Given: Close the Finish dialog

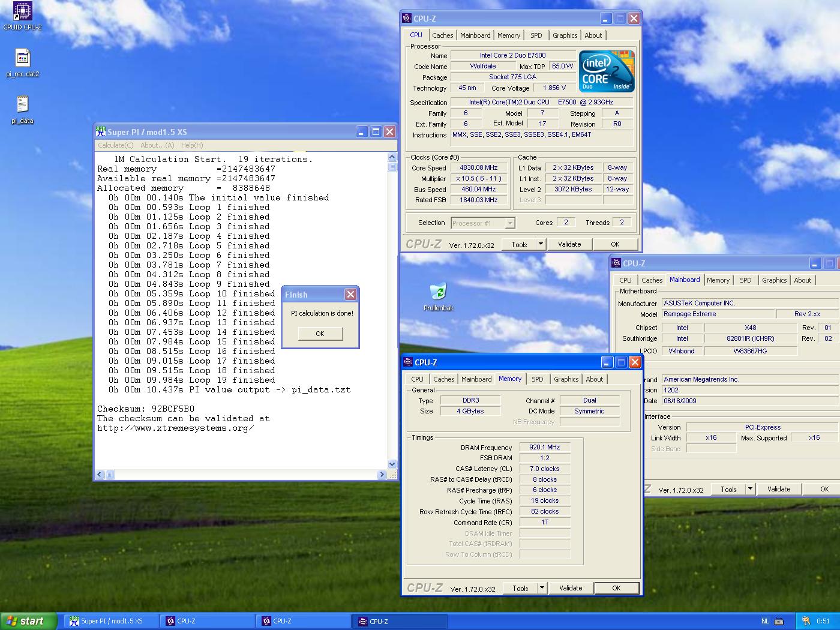Looking at the screenshot, I should 351,294.
